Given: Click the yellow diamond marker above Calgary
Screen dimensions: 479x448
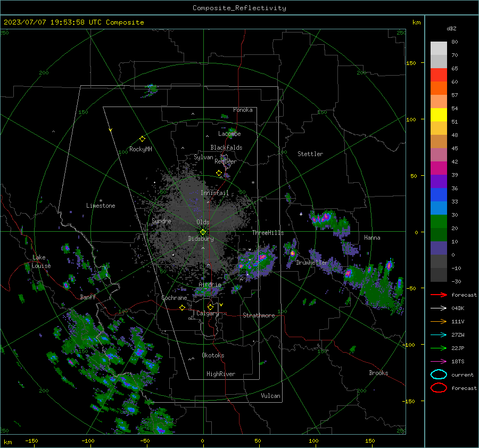Looking at the screenshot, I should [210, 307].
